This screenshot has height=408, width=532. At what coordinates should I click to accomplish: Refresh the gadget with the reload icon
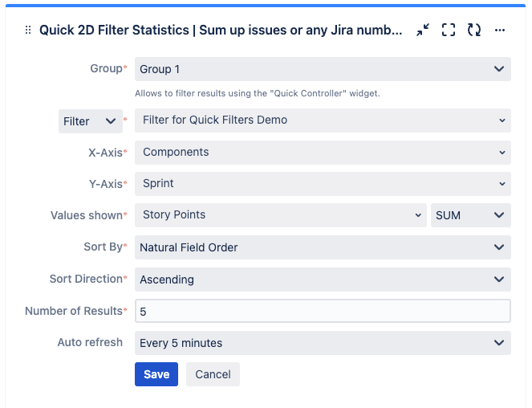point(474,30)
